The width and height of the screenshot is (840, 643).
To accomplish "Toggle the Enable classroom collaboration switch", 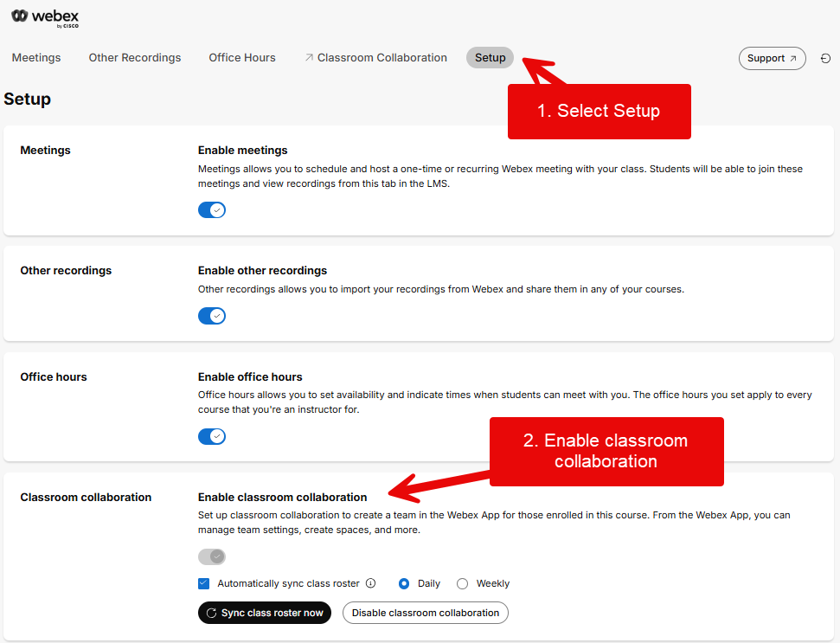I will point(212,556).
